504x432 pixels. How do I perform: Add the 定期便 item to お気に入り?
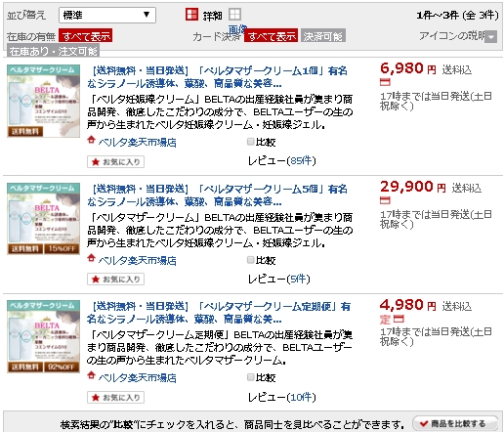point(115,398)
